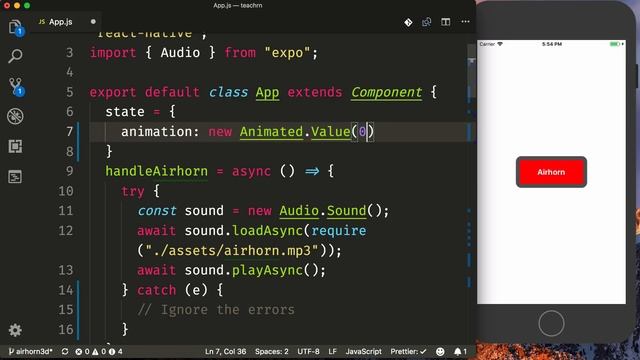Click the Animated identifier on line 7
The width and height of the screenshot is (640, 360).
tap(271, 132)
